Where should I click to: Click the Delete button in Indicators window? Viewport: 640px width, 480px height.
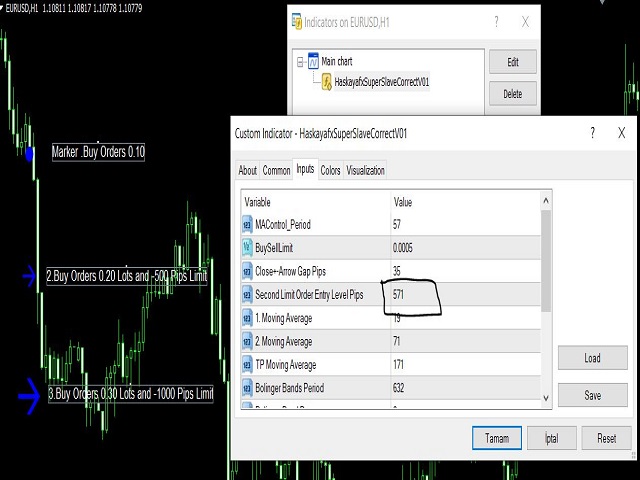[513, 94]
